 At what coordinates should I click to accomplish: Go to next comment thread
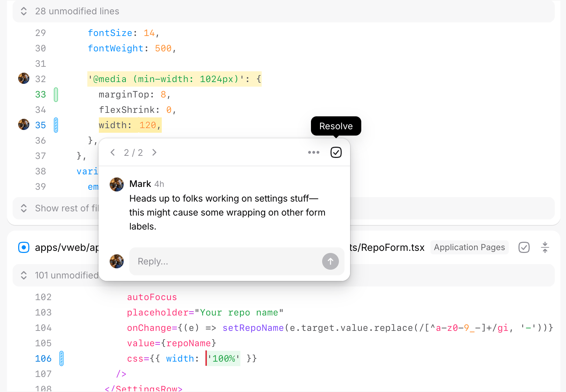154,152
